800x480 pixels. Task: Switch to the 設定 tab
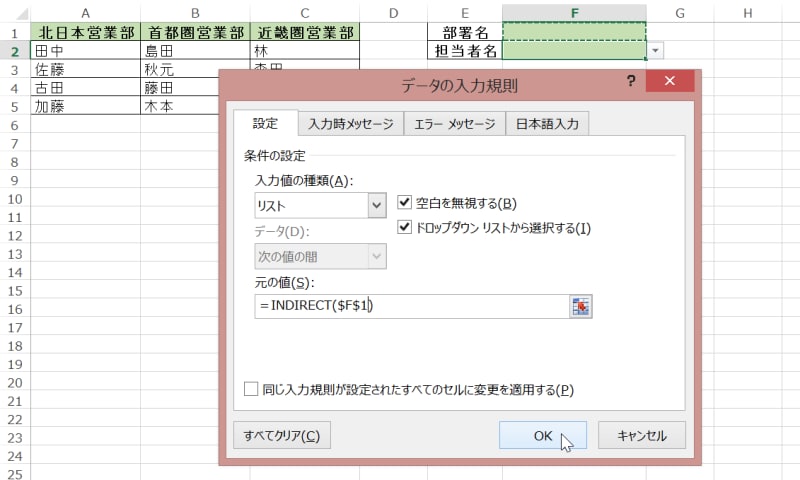tap(265, 123)
